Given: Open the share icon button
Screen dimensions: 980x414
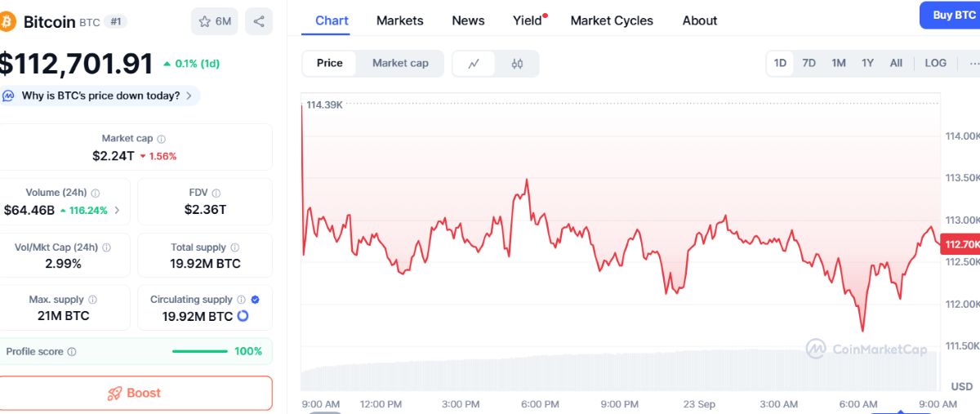Looking at the screenshot, I should tap(259, 21).
